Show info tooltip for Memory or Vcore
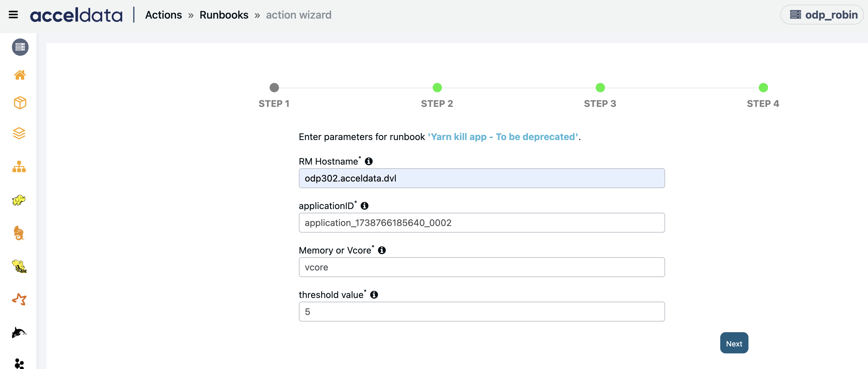This screenshot has width=868, height=369. pos(382,250)
